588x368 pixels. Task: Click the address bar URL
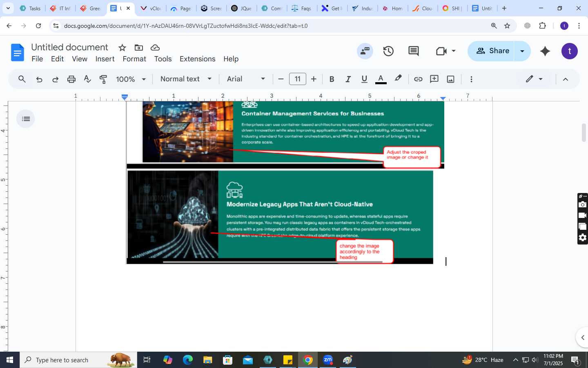pyautogui.click(x=186, y=26)
